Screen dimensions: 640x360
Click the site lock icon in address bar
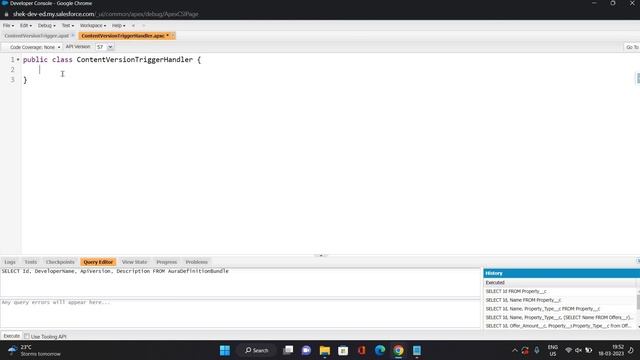[x=6, y=14]
